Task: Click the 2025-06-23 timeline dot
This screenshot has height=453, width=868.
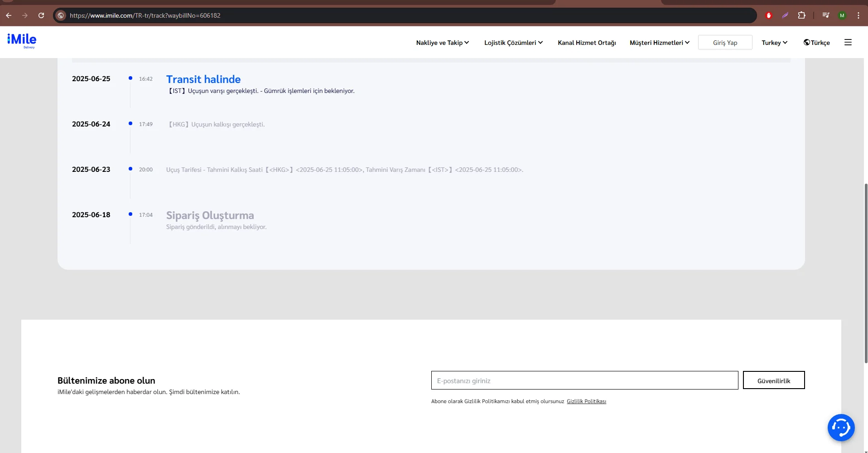Action: [130, 169]
